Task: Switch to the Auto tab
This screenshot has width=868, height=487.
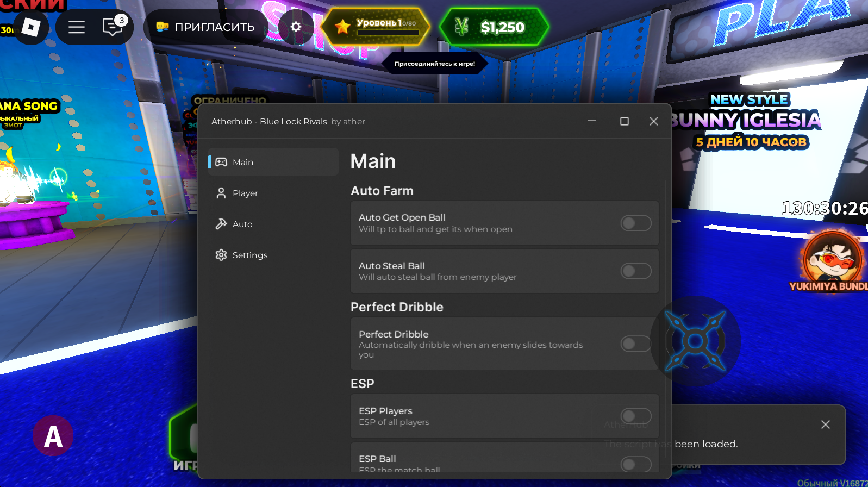Action: point(273,224)
